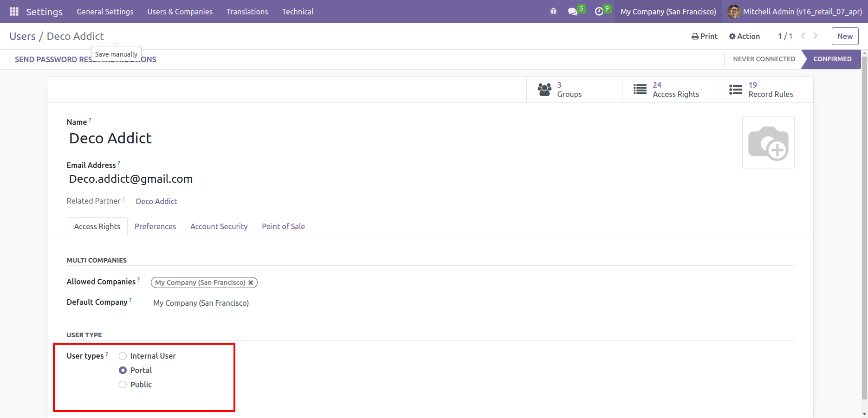Click the New button

845,36
